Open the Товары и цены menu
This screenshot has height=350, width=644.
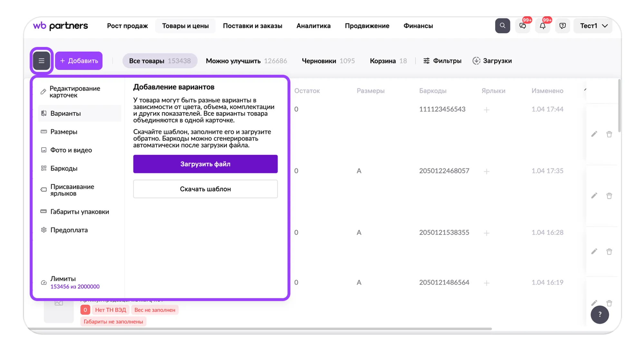tap(185, 25)
